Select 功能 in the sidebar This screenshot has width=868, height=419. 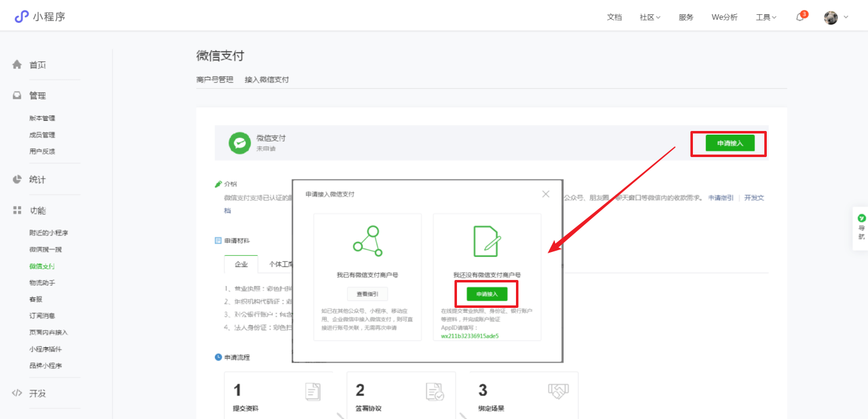(37, 210)
